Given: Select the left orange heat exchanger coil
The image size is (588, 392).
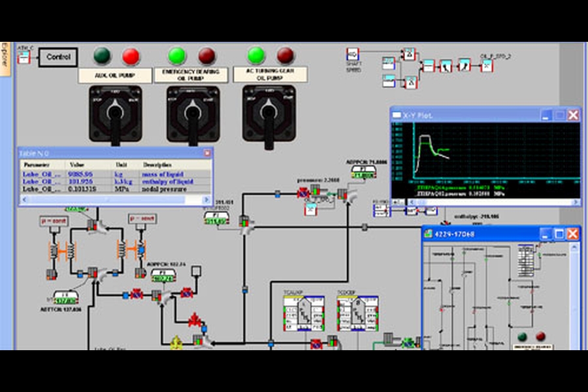Looking at the screenshot, I should click(x=62, y=251).
